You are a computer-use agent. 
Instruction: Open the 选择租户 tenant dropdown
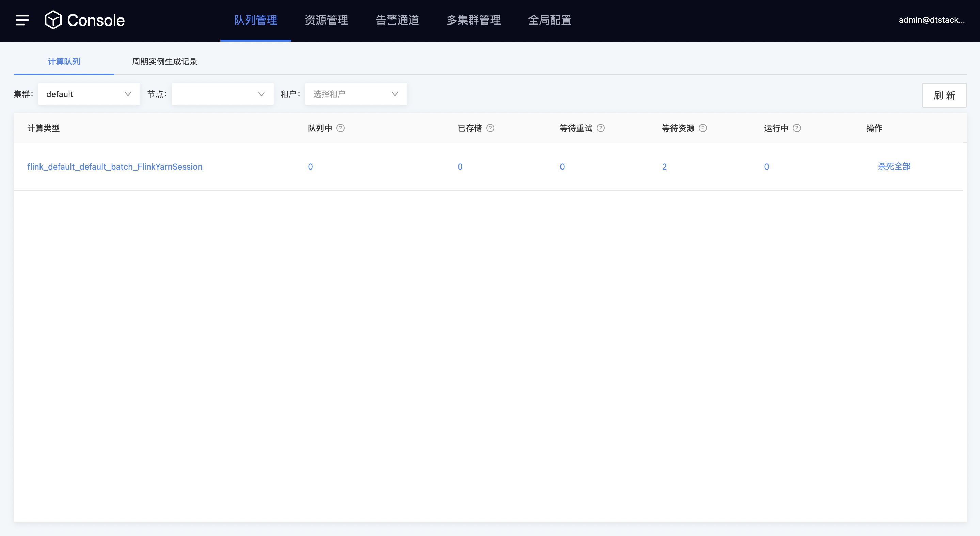356,94
